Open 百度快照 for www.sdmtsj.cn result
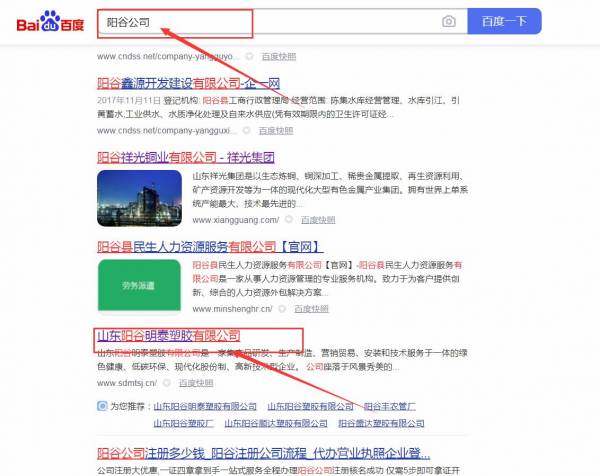 coord(196,382)
